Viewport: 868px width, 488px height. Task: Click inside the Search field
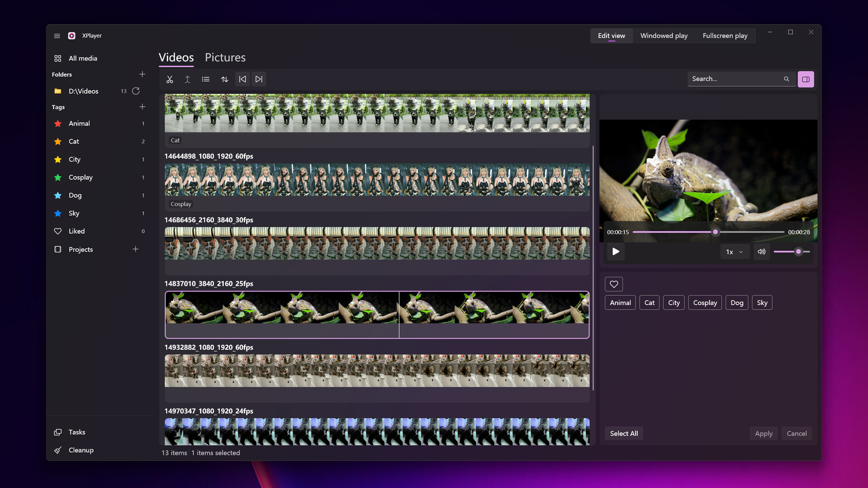click(732, 79)
